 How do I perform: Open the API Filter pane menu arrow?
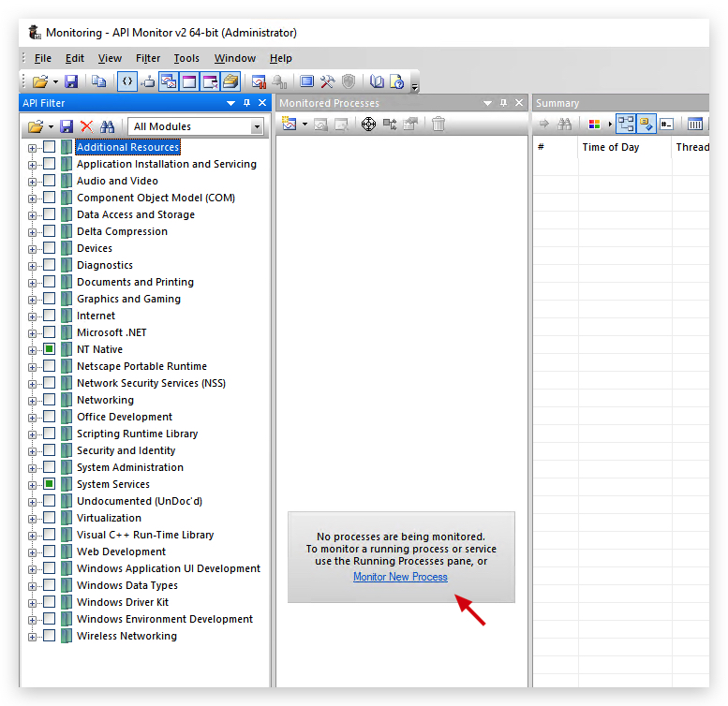pos(230,103)
